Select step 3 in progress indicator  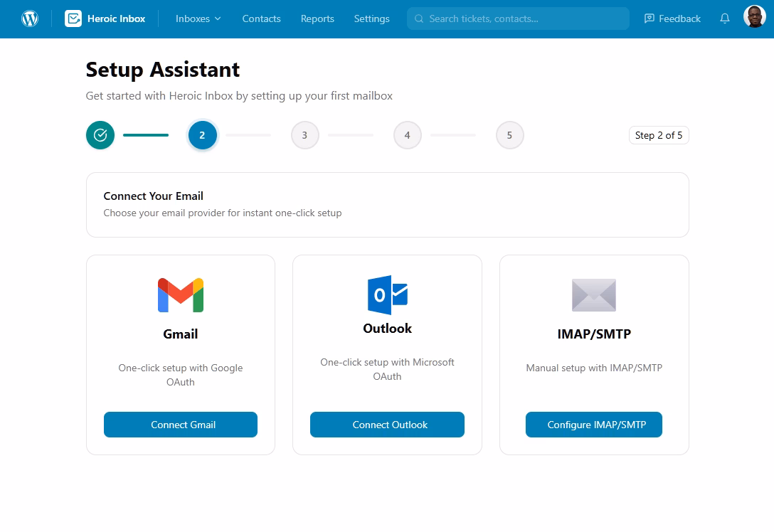(305, 135)
